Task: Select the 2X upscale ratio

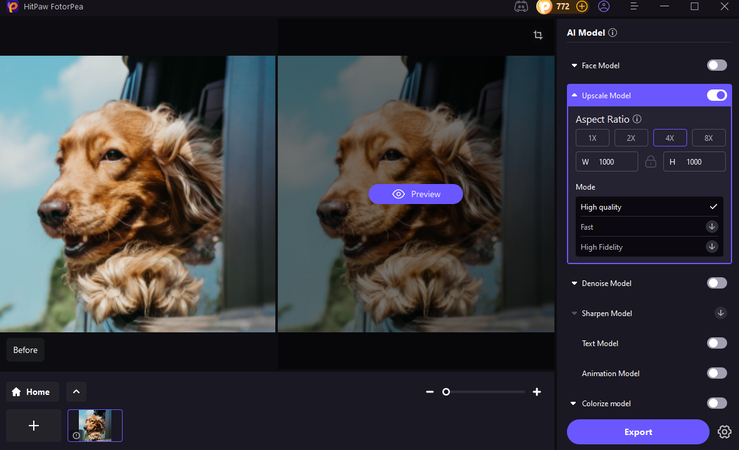Action: point(630,138)
